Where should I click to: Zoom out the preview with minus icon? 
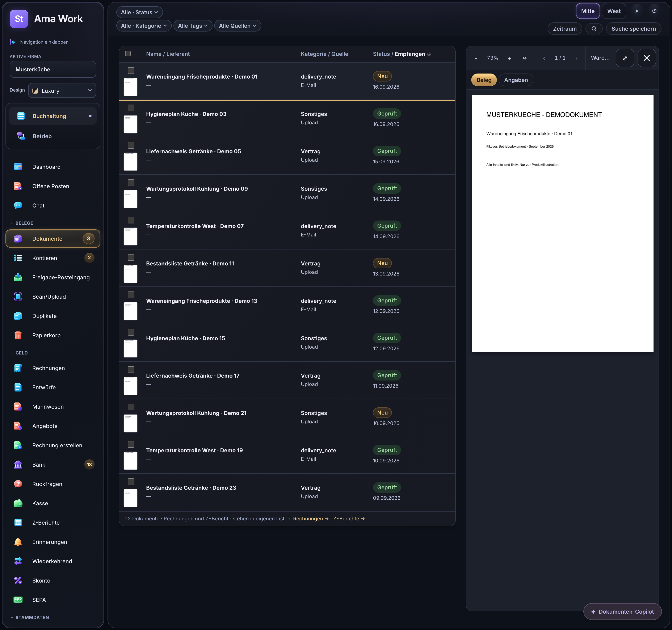(x=476, y=58)
